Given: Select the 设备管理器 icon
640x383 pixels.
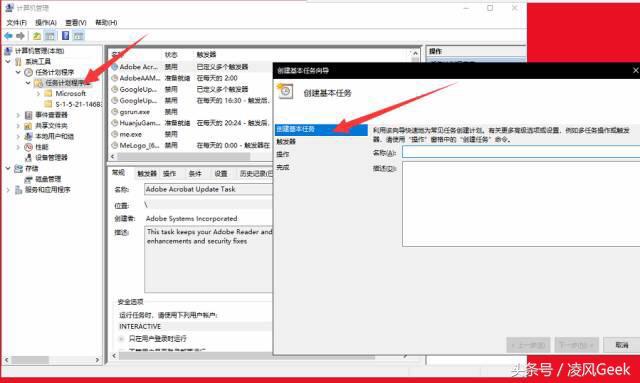Looking at the screenshot, I should (28, 157).
